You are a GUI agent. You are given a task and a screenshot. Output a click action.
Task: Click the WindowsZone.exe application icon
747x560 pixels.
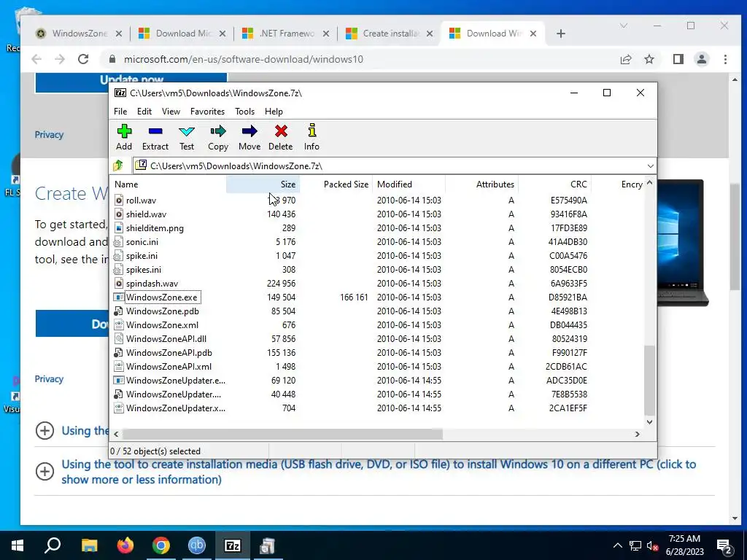119,297
